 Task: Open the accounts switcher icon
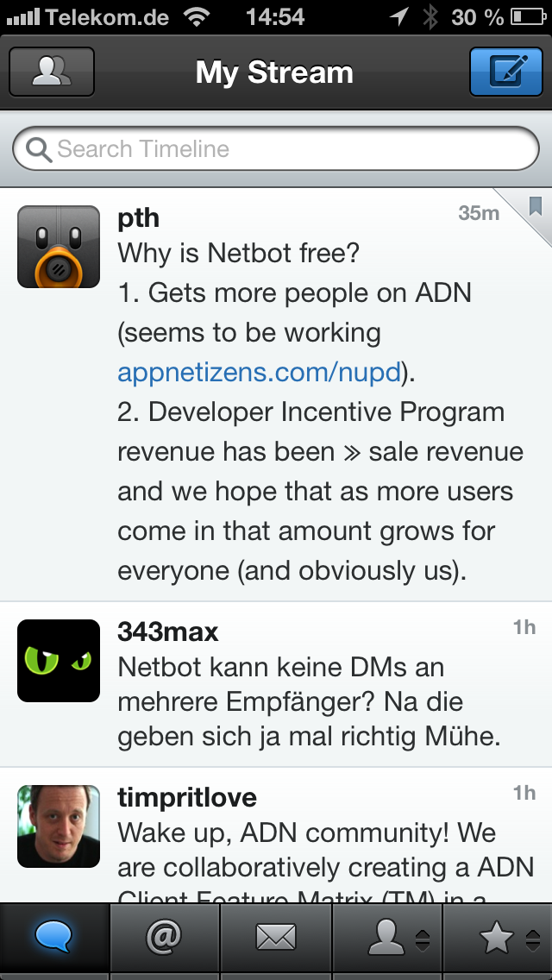(x=51, y=72)
